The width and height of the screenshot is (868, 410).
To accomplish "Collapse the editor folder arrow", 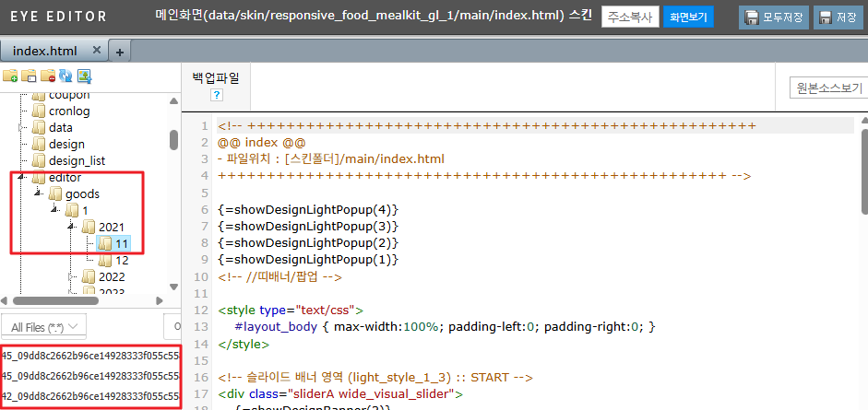I will 22,178.
